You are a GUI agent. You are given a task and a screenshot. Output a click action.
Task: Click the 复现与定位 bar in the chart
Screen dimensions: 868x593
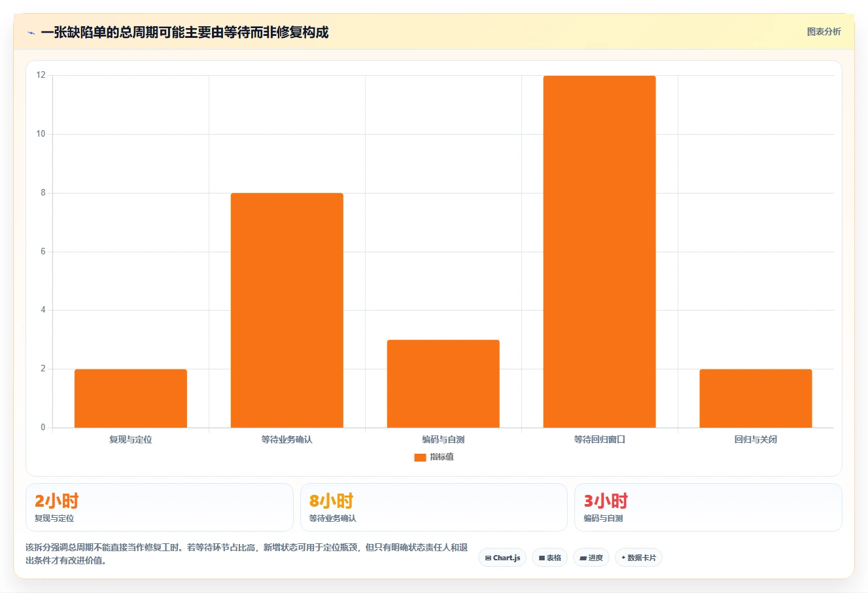coord(131,398)
